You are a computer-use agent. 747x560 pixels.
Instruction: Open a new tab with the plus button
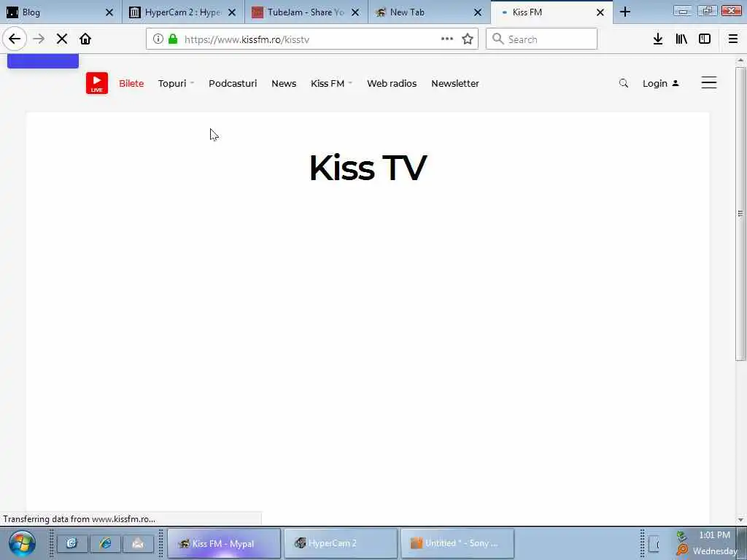click(625, 12)
